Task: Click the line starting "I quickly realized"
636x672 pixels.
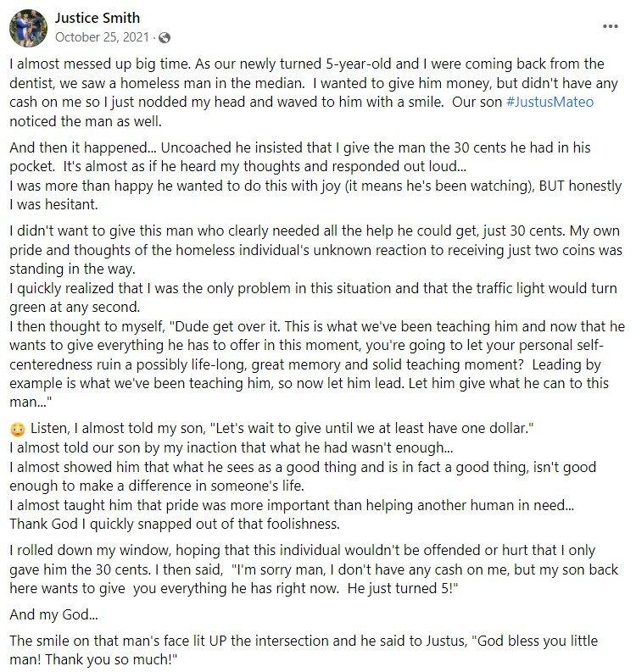Action: coord(314,288)
